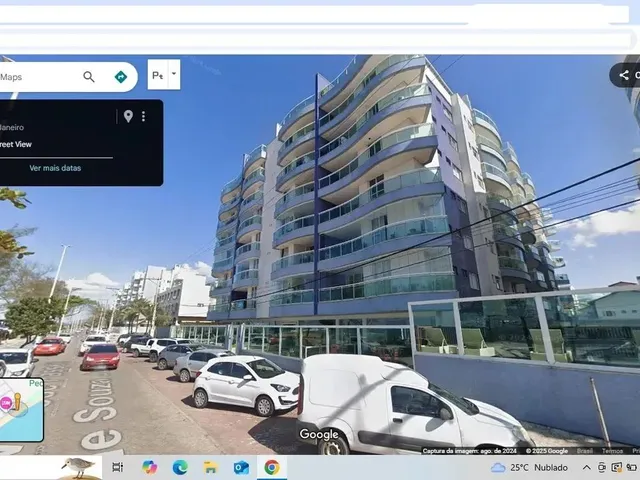Click the magnifier search icon in Maps
The height and width of the screenshot is (480, 640).
(x=89, y=77)
